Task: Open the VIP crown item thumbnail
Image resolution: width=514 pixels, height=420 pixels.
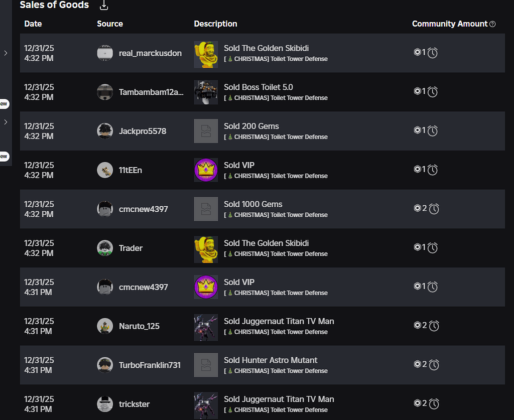Action: tap(206, 170)
